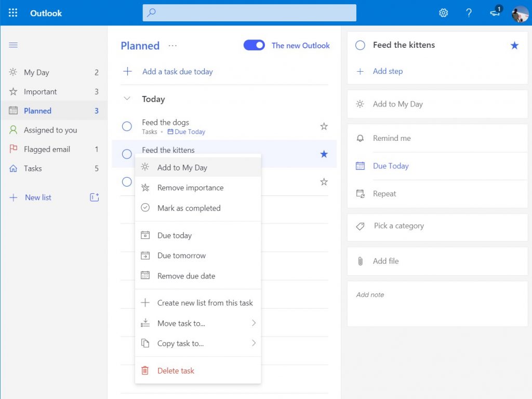The height and width of the screenshot is (399, 532).
Task: Collapse the Today section chevron
Action: coord(127,99)
